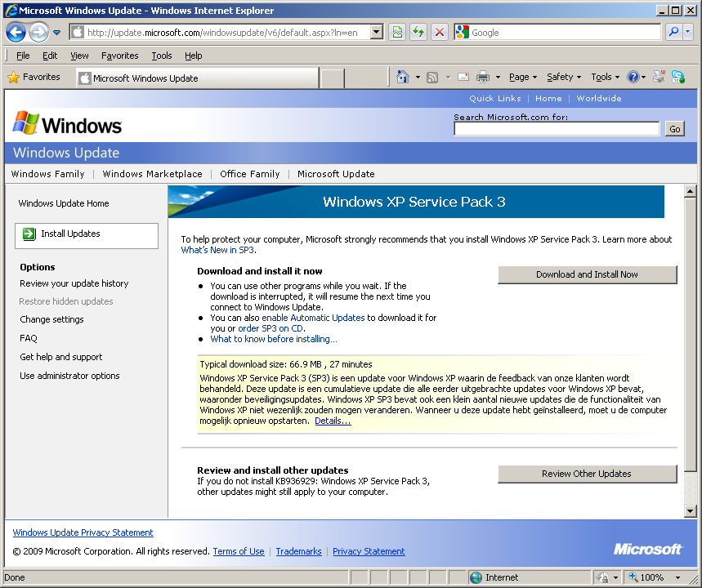Open the Windows Family tab
This screenshot has width=702, height=588.
47,174
